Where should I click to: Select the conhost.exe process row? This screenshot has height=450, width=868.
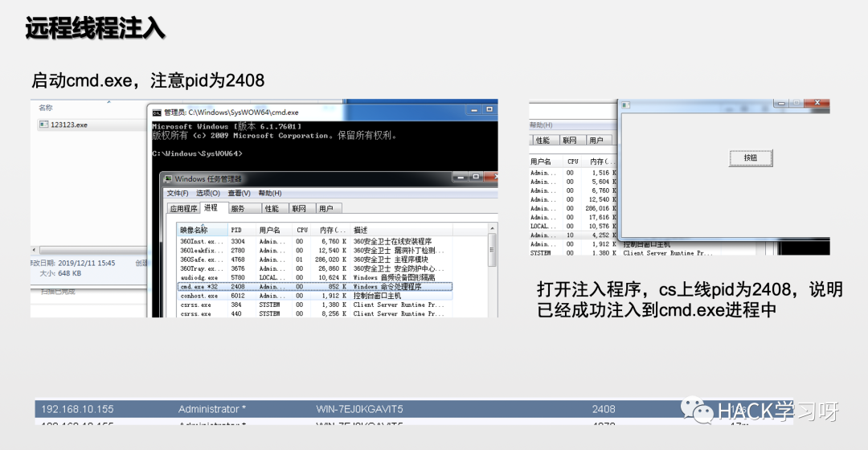(x=314, y=296)
